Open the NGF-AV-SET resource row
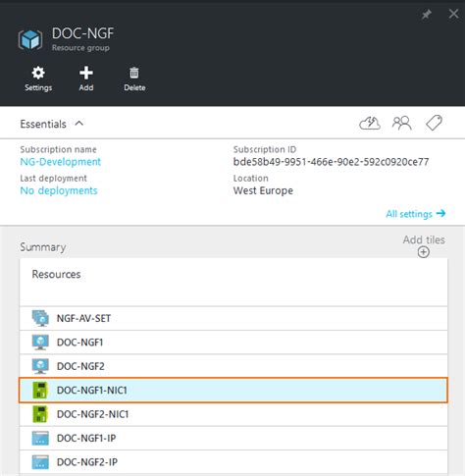This screenshot has height=476, width=465. (233, 318)
